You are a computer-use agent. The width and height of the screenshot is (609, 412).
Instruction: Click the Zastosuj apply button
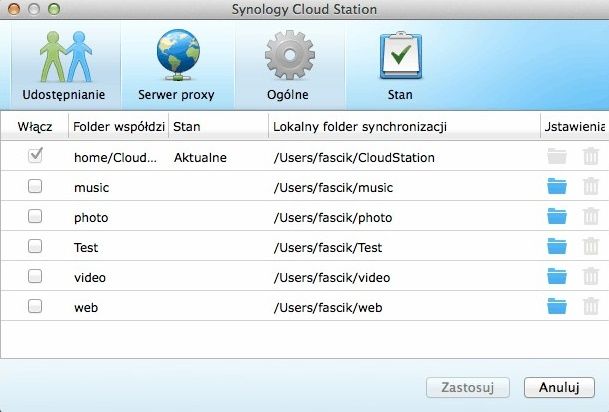pos(468,388)
